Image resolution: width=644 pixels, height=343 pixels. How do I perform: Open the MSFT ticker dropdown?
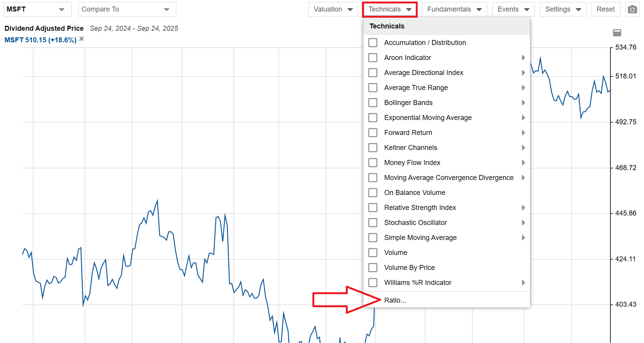pos(37,9)
